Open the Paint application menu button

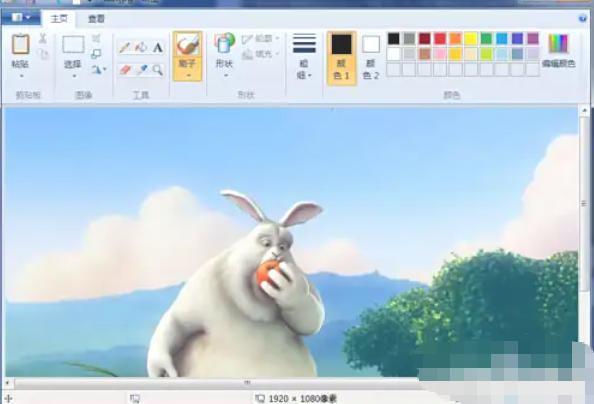pos(21,17)
